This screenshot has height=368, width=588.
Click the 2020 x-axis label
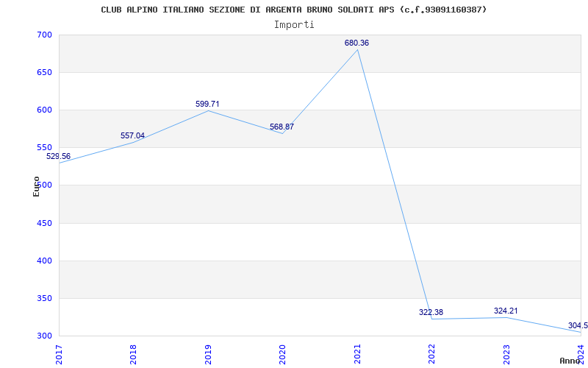point(283,354)
